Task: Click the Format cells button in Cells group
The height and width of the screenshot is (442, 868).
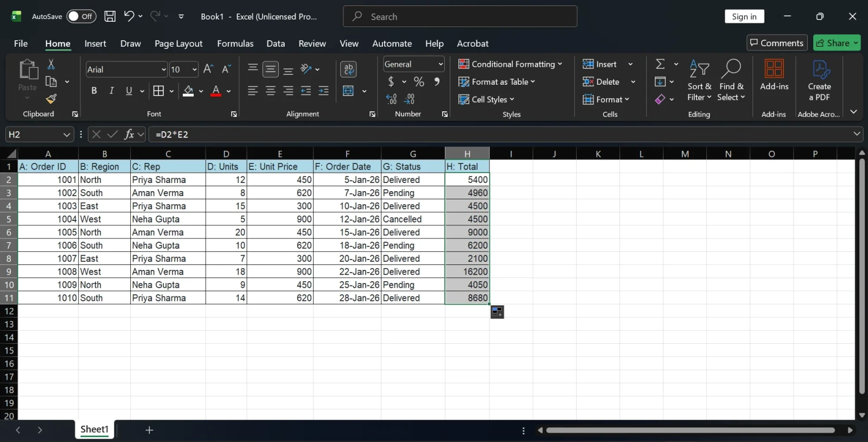Action: [x=606, y=99]
